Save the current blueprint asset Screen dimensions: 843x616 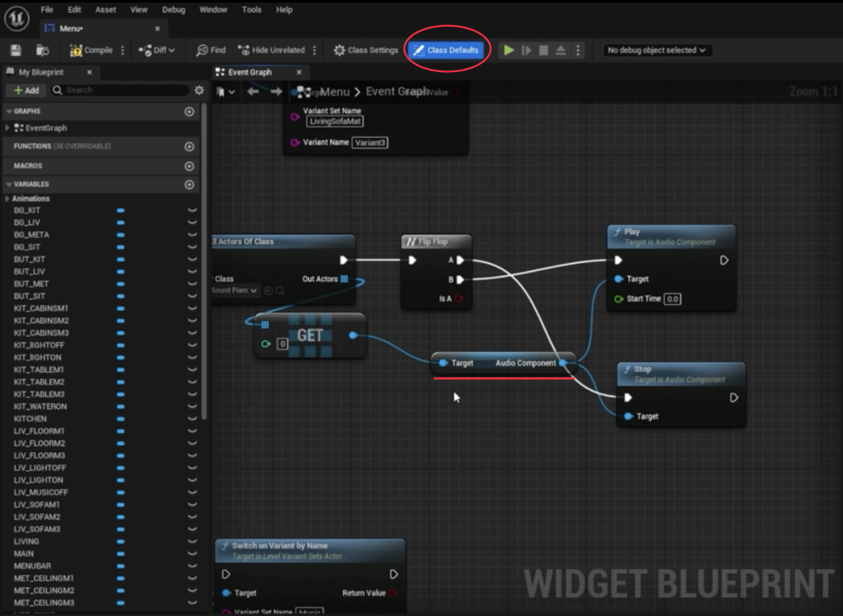coord(15,50)
